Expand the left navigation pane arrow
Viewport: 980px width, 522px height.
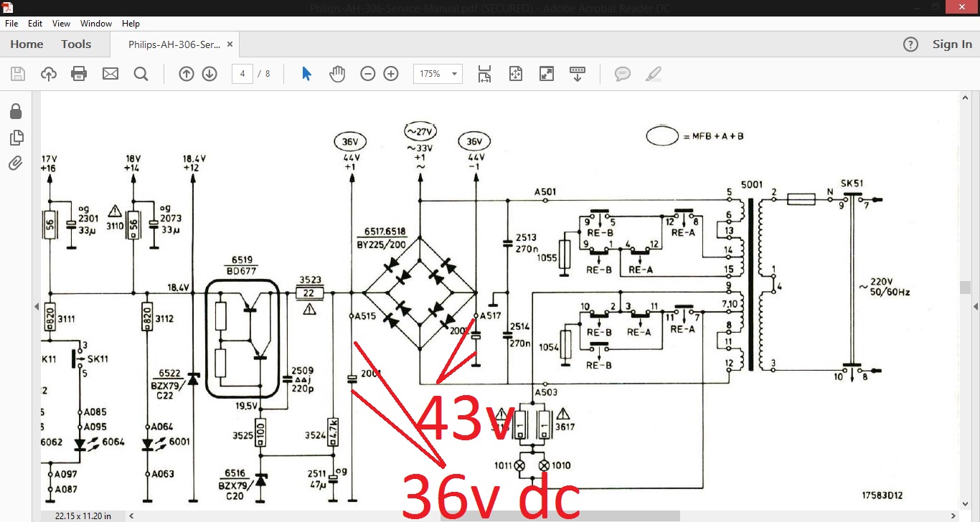pyautogui.click(x=37, y=307)
